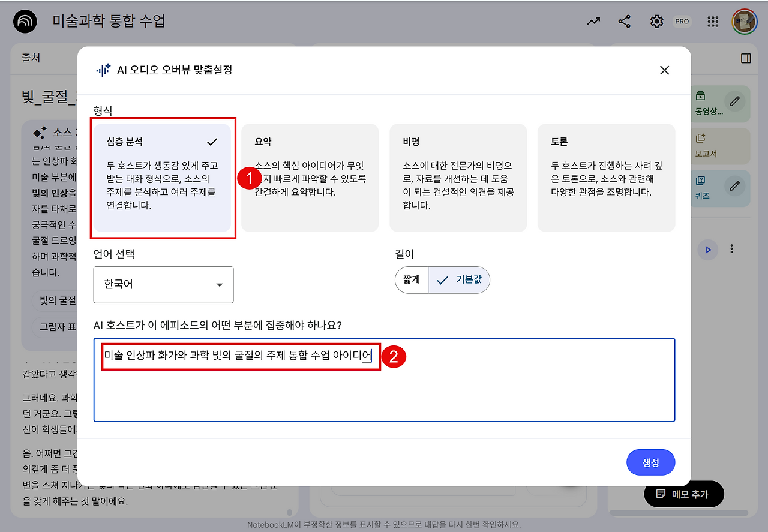Click the NotebookLM logo icon
The width and height of the screenshot is (768, 532).
tap(25, 22)
